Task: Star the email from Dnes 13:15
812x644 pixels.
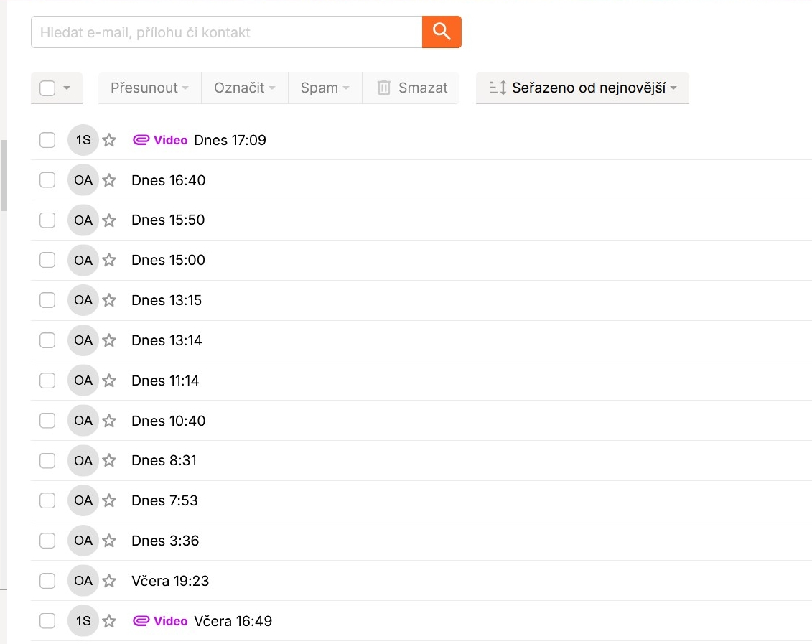Action: point(108,300)
